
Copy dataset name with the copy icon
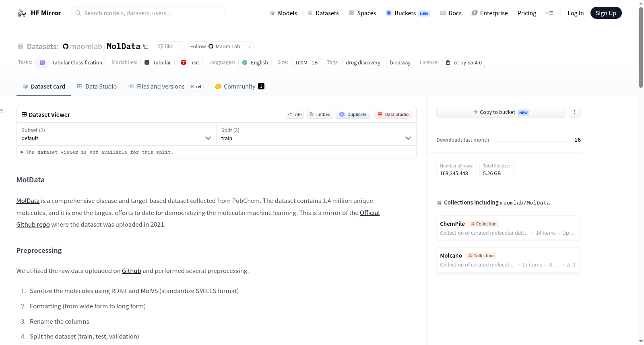146,46
